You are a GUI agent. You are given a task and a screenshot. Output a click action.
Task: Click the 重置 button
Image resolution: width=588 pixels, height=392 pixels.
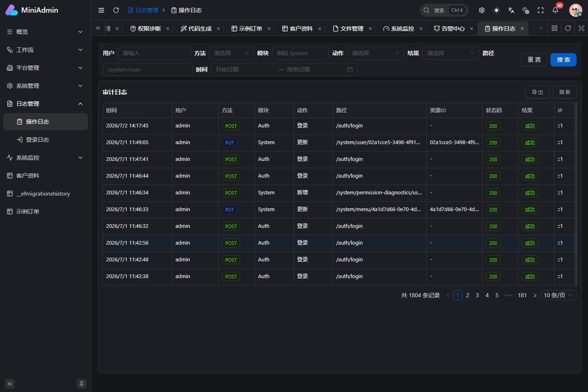(534, 60)
